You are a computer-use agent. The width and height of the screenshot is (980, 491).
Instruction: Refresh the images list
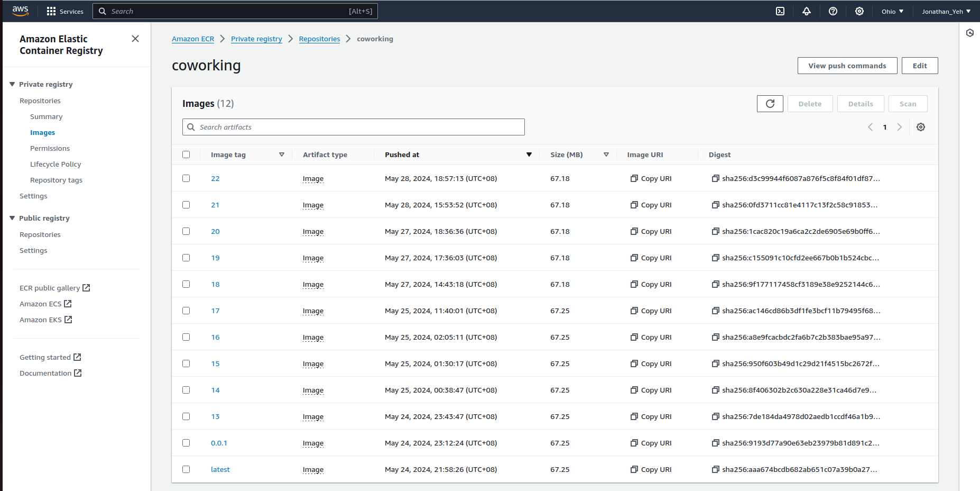[x=770, y=104]
